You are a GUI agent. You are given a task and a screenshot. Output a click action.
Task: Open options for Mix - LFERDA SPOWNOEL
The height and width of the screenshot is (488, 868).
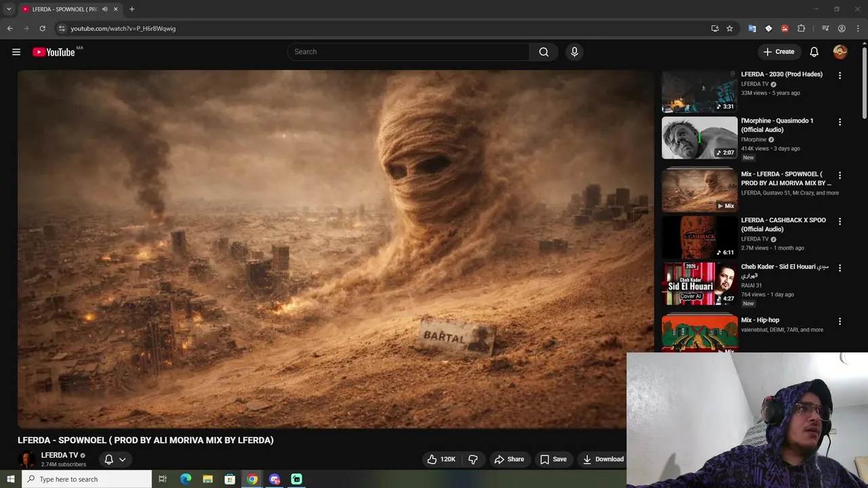[840, 176]
